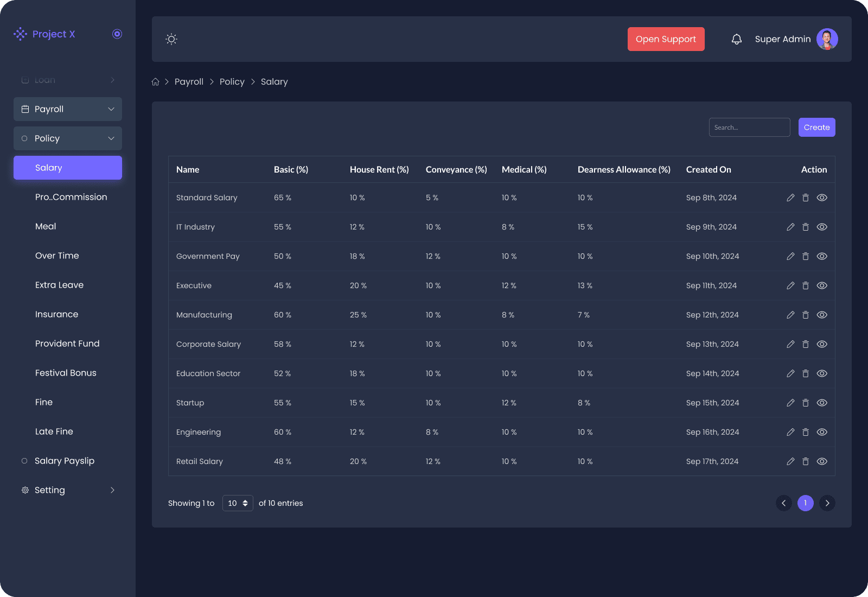Click pencil icon for Executive row
The image size is (868, 597).
coord(790,285)
